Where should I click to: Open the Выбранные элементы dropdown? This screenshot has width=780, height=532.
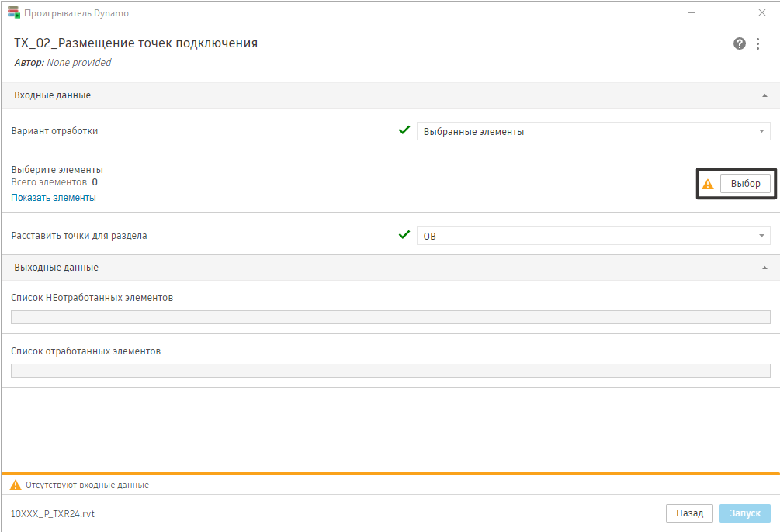pyautogui.click(x=593, y=131)
